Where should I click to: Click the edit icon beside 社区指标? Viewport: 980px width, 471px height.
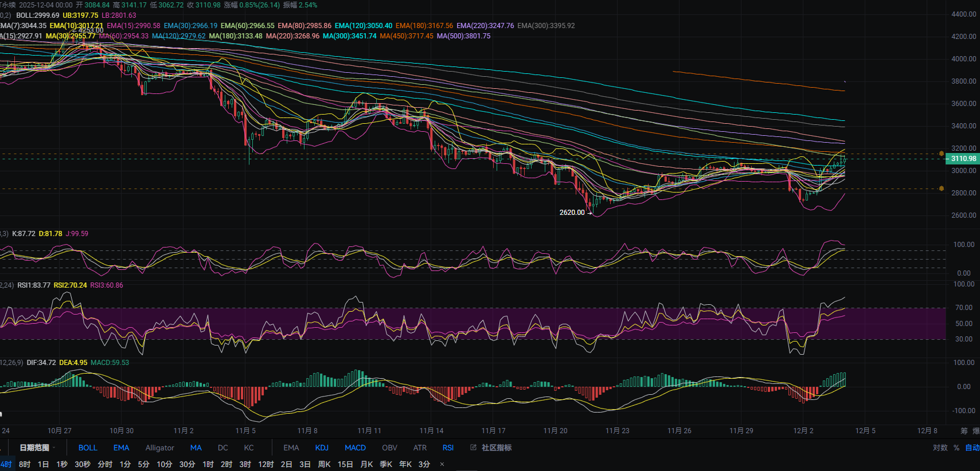(473, 448)
